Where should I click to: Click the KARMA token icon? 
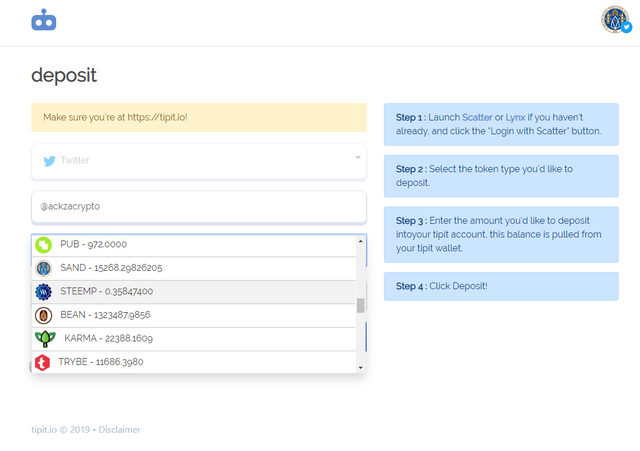click(45, 339)
